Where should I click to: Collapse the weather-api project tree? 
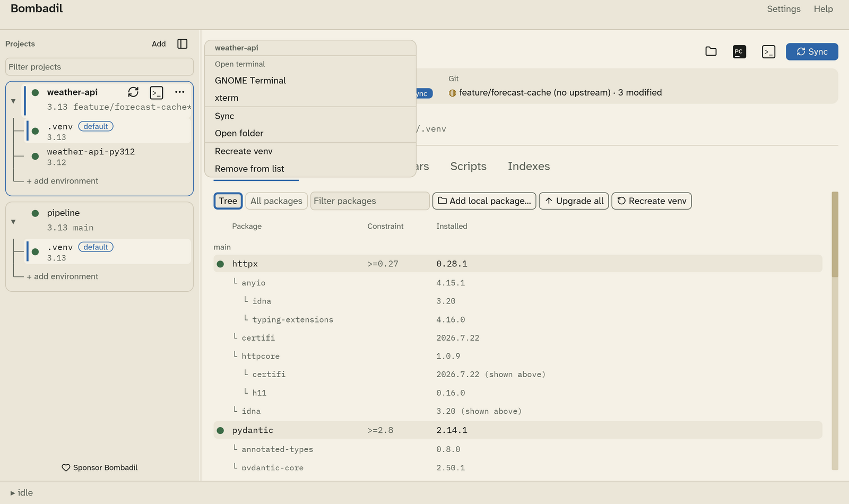click(13, 101)
